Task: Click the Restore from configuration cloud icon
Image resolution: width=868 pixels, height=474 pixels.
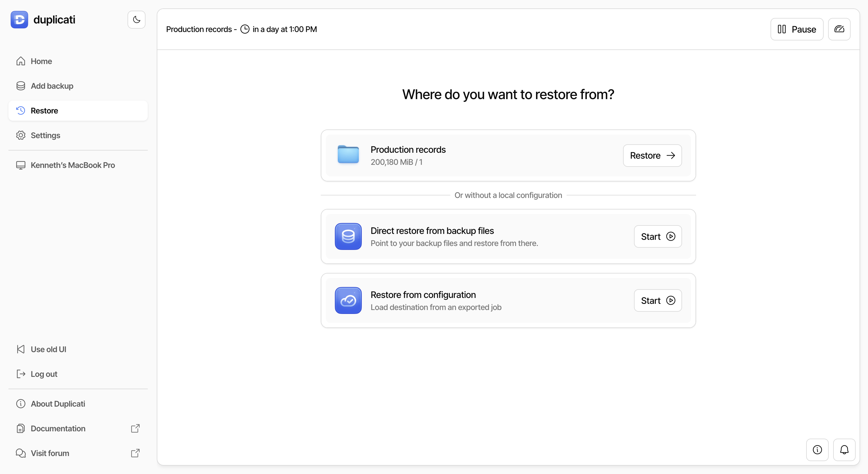Action: click(348, 300)
